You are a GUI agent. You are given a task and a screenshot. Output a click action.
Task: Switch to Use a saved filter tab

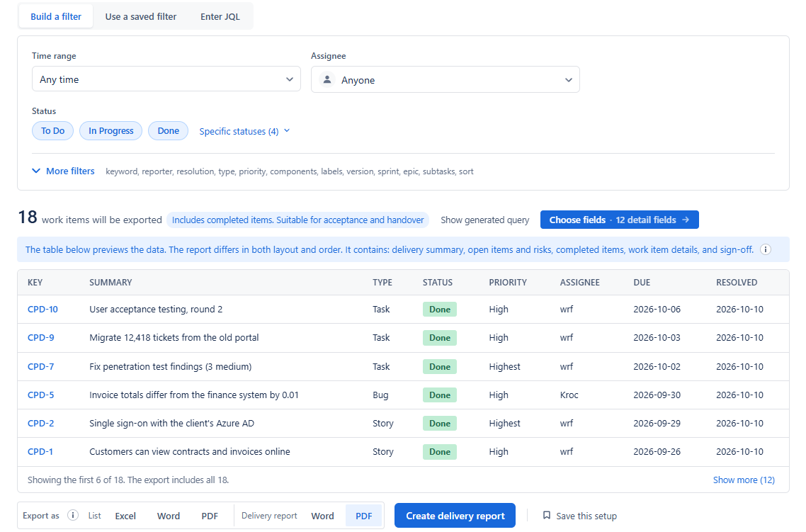tap(141, 16)
